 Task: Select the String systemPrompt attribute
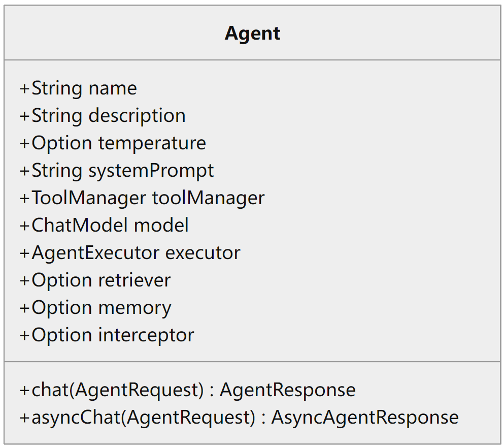117,171
